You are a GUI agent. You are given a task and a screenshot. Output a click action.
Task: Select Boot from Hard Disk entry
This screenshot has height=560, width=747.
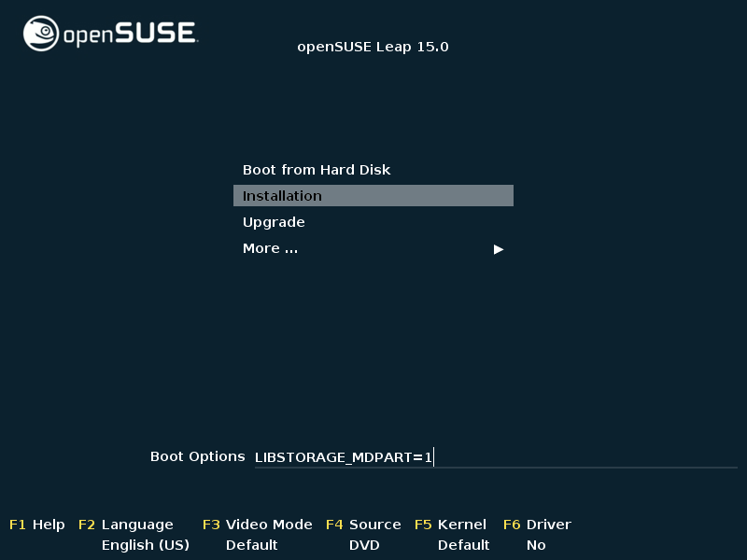click(317, 170)
